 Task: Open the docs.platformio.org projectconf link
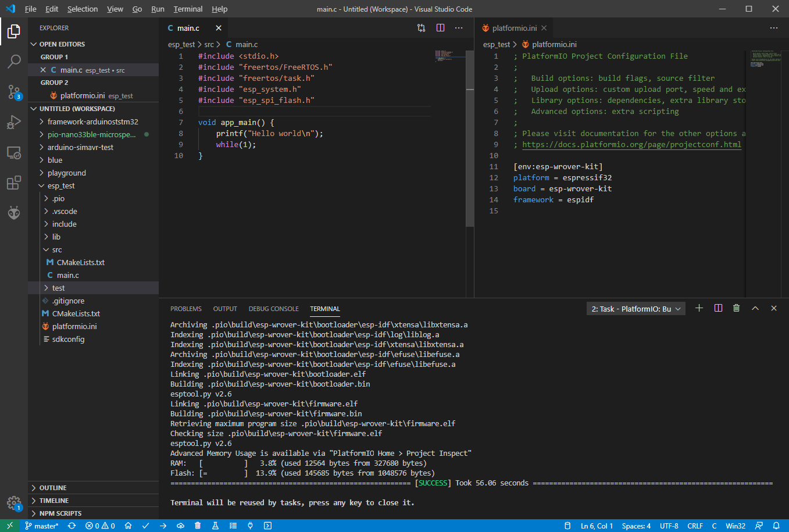click(631, 144)
